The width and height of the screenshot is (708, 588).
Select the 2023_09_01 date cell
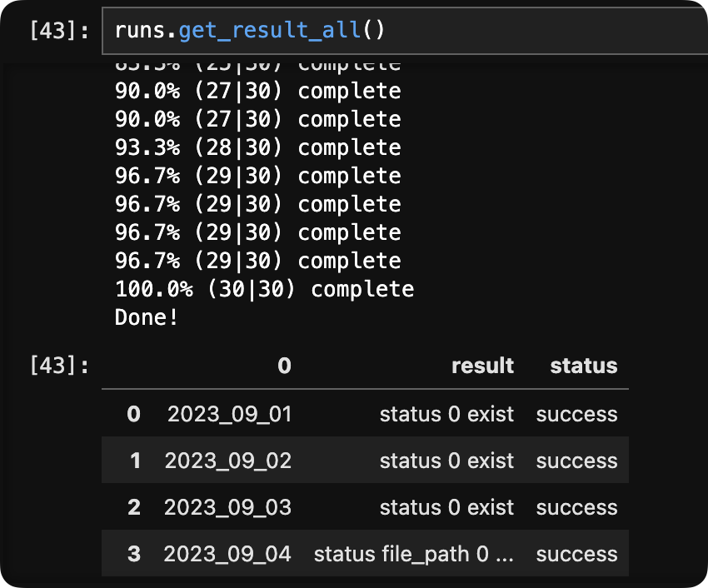click(229, 414)
